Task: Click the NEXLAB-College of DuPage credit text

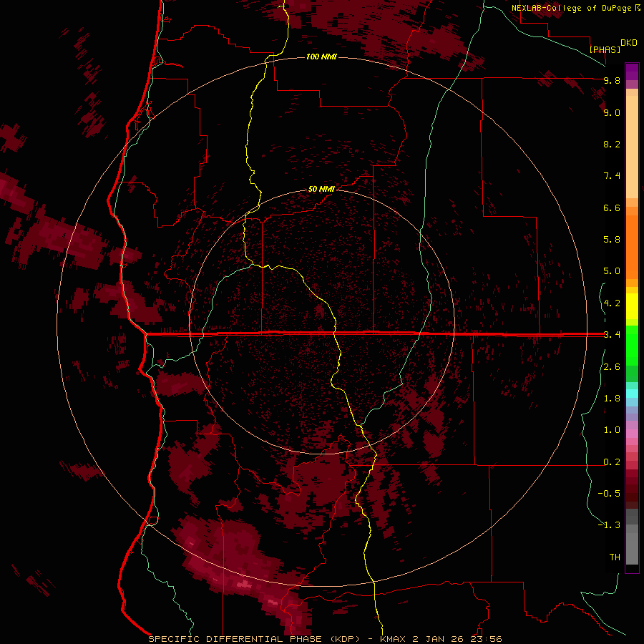Action: pyautogui.click(x=571, y=8)
